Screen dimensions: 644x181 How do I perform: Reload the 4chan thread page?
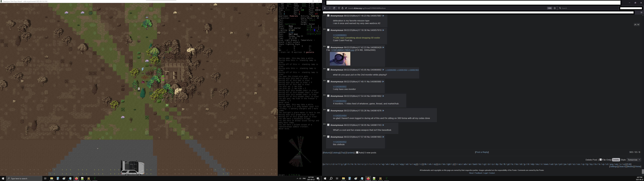[x=334, y=8]
